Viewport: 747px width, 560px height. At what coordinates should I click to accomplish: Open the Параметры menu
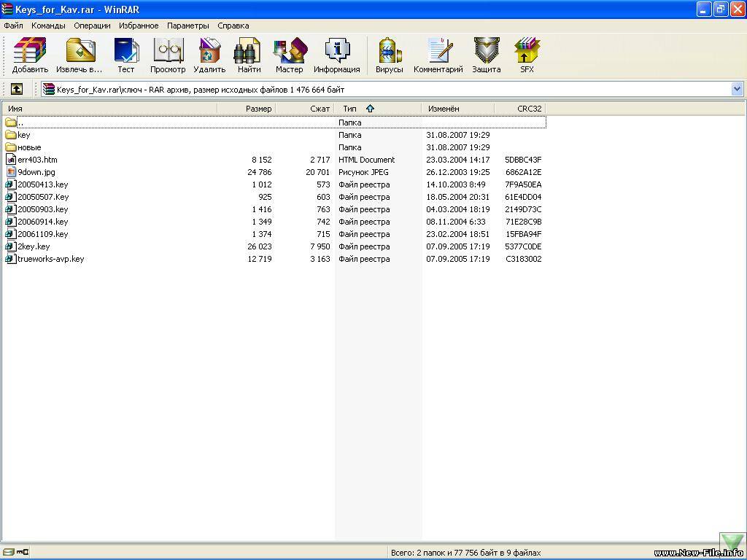coord(187,26)
